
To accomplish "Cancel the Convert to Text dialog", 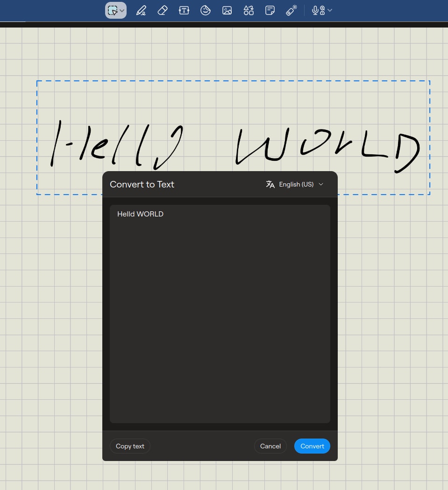I will (x=270, y=446).
